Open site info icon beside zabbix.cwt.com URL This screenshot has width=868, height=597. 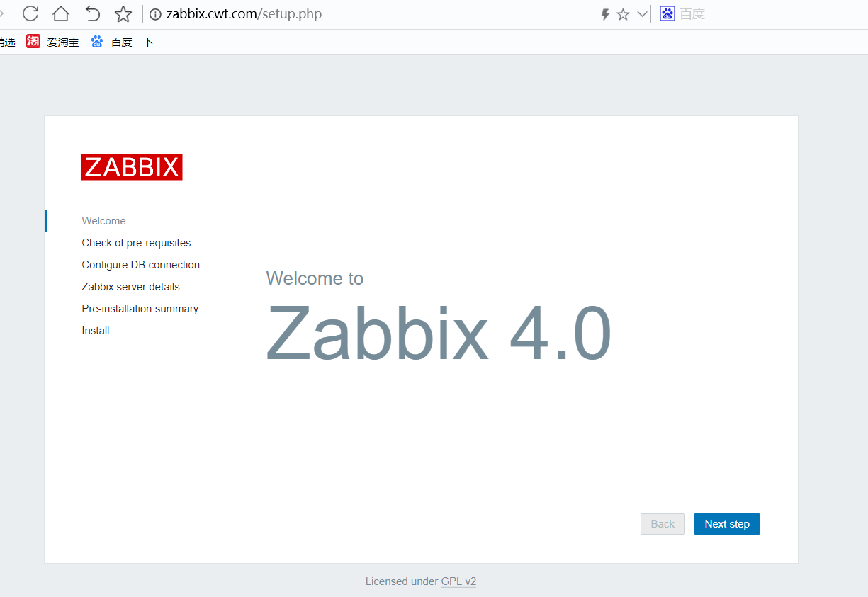pyautogui.click(x=155, y=14)
